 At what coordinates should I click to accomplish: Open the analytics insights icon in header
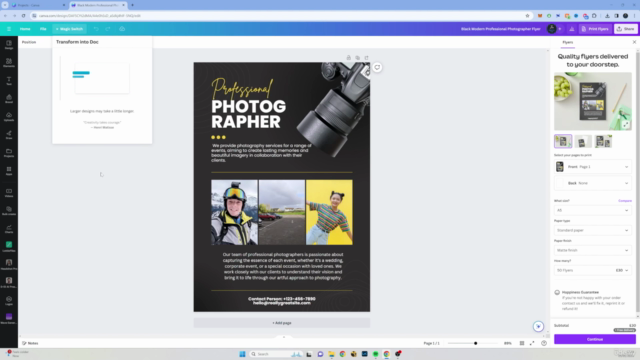click(x=571, y=29)
